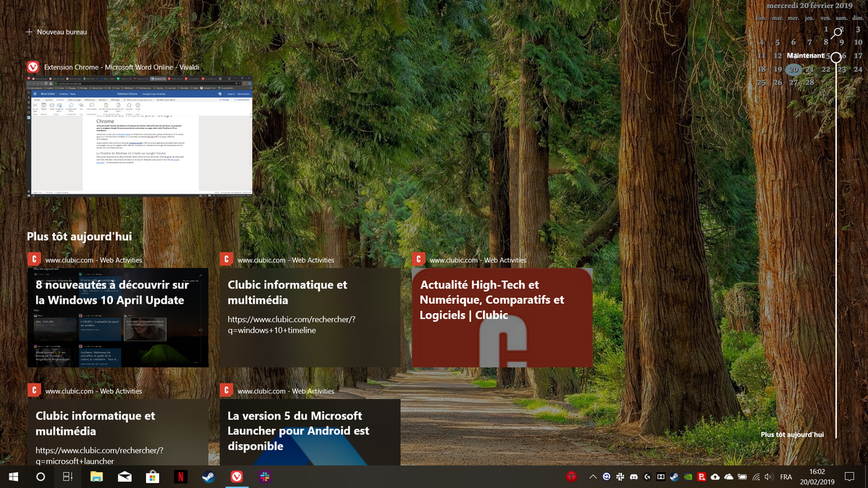868x488 pixels.
Task: Open Slack from the taskbar
Action: tap(264, 477)
